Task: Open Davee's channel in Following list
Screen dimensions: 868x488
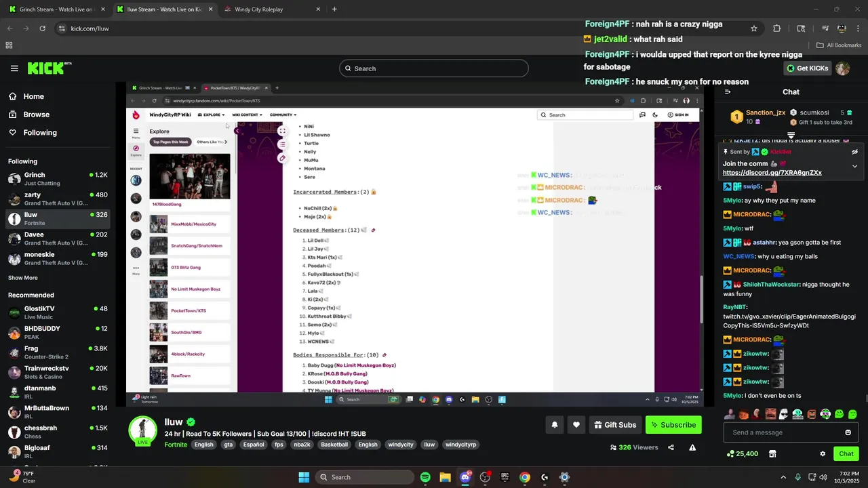Action: point(58,239)
